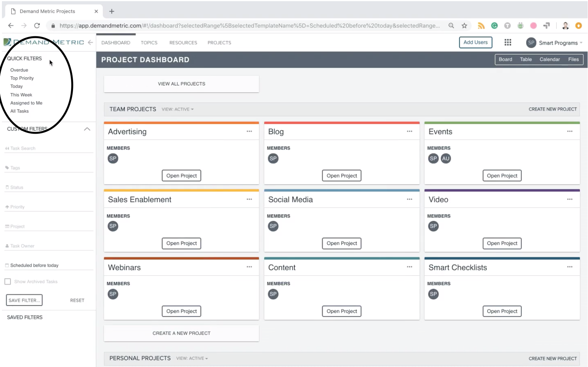Collapse the Custom Filters section

tap(87, 129)
